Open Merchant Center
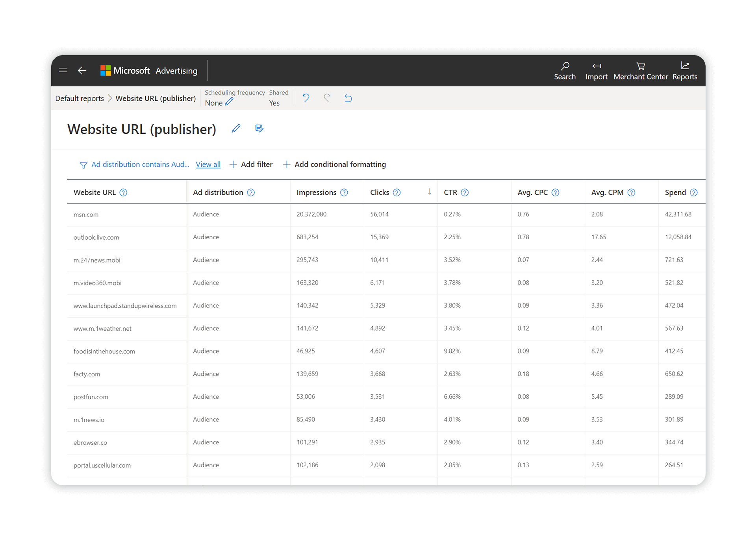The width and height of the screenshot is (756, 540). pos(640,70)
